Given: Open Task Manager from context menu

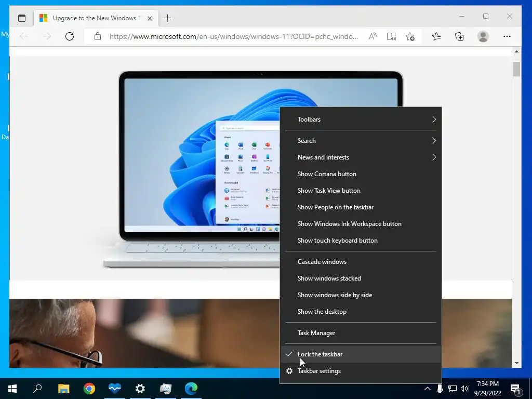Looking at the screenshot, I should click(x=361, y=333).
